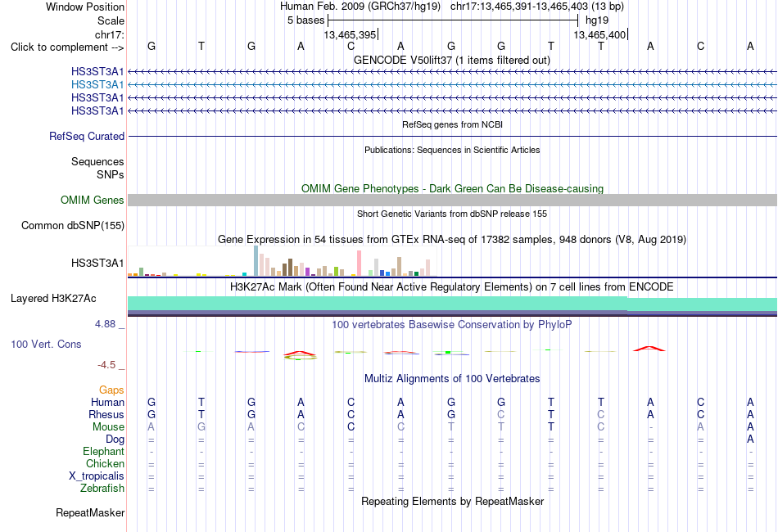Open the RefSeq Curated track label
Image resolution: width=778 pixels, height=532 pixels.
tap(87, 137)
